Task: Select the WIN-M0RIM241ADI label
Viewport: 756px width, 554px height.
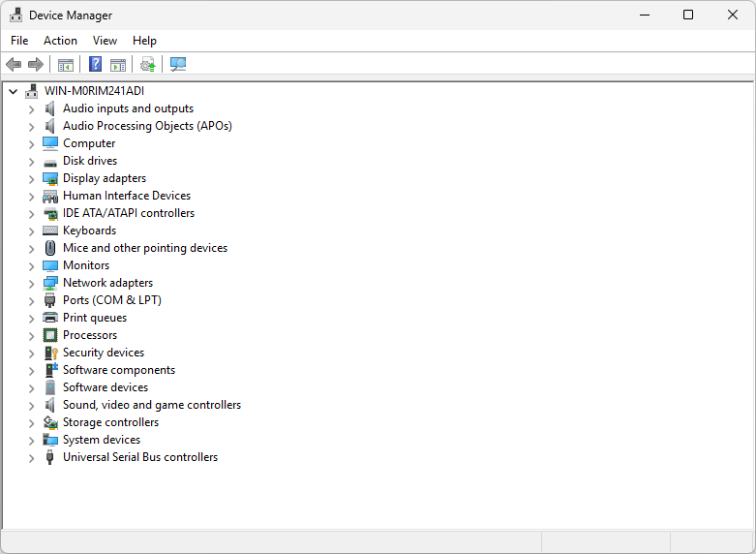Action: pyautogui.click(x=94, y=91)
